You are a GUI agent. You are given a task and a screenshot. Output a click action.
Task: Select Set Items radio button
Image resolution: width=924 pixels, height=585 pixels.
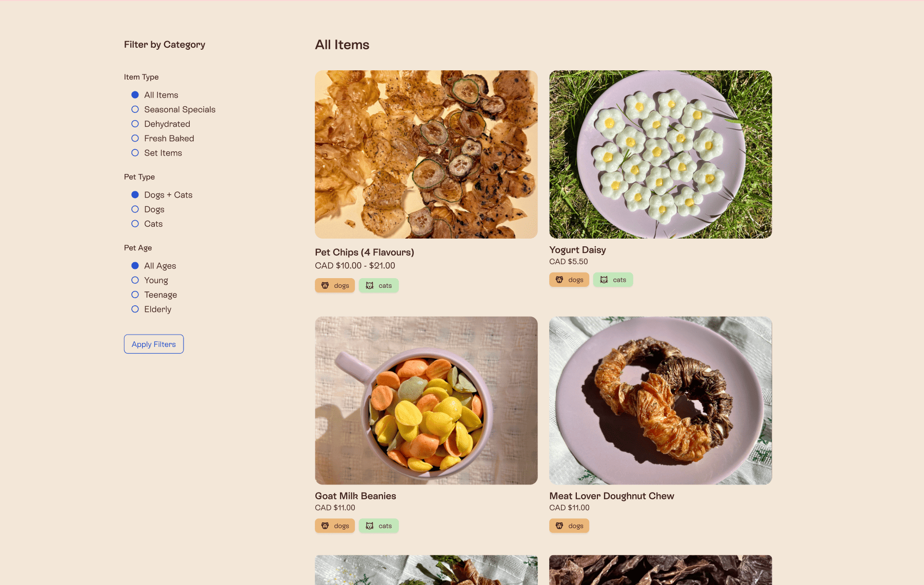coord(135,152)
